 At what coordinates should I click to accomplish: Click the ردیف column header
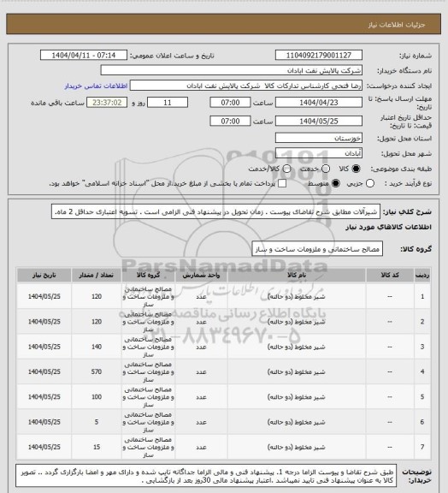pyautogui.click(x=422, y=275)
